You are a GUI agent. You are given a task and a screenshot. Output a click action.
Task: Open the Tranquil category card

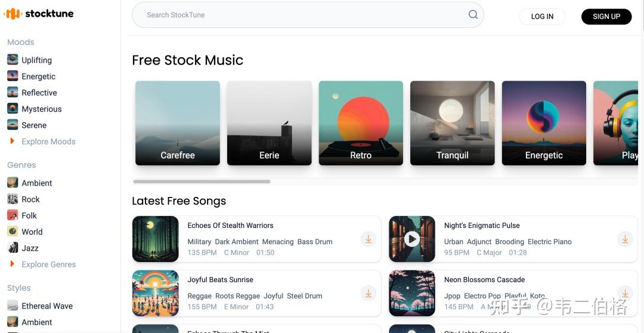(x=453, y=123)
